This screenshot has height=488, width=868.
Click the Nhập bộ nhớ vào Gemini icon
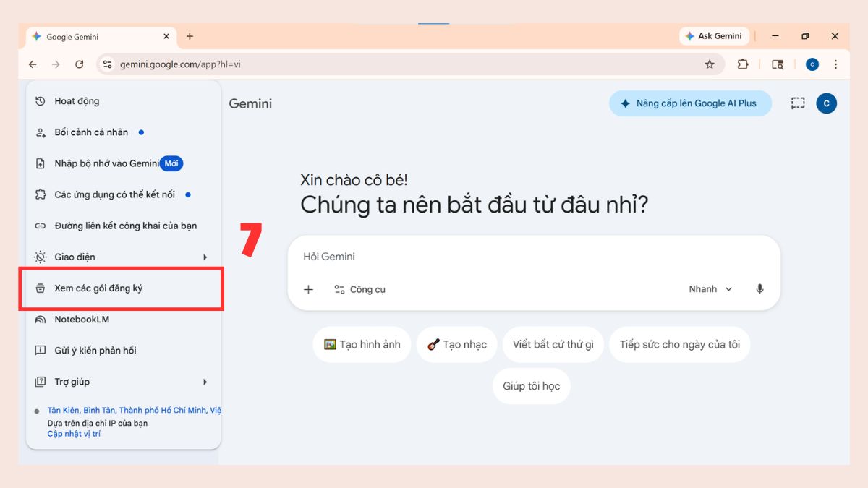(x=41, y=163)
